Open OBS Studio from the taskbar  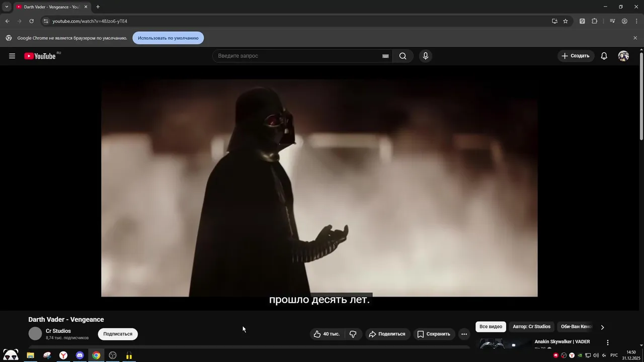(113, 355)
